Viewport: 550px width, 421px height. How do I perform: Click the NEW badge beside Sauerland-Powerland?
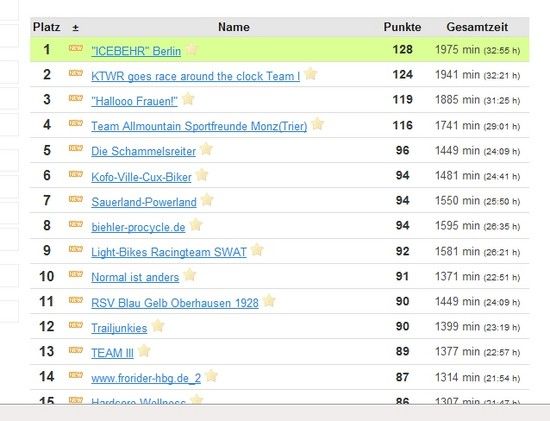click(76, 199)
